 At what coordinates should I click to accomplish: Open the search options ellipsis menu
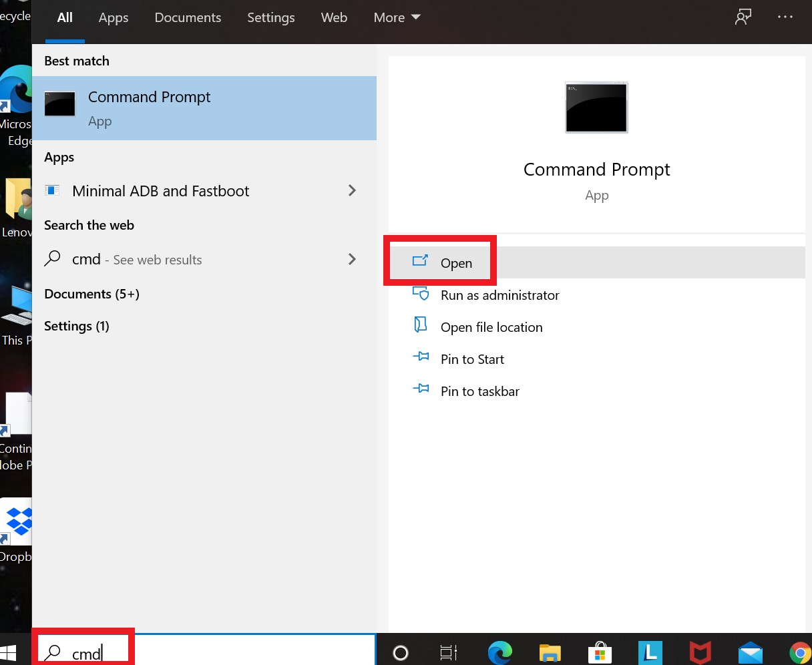coord(785,17)
